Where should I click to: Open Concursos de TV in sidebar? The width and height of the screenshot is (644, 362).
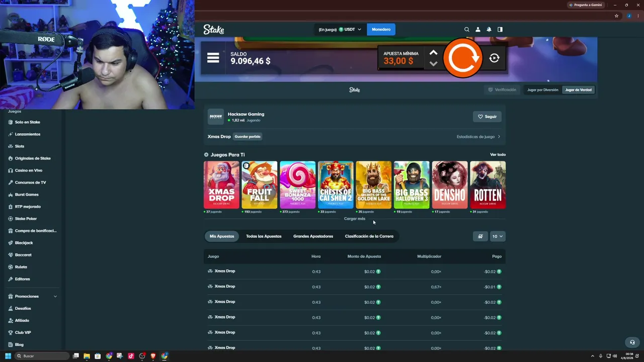coord(31,183)
